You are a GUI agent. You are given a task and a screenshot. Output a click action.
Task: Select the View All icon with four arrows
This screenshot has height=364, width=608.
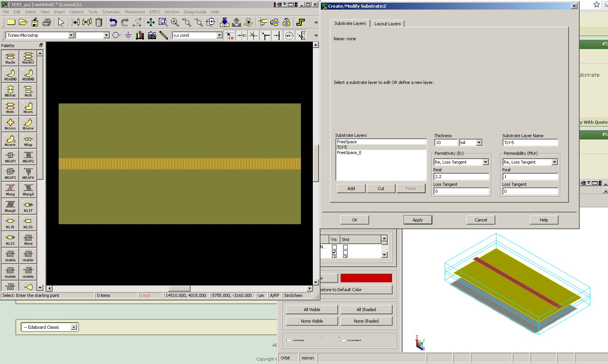tap(151, 22)
